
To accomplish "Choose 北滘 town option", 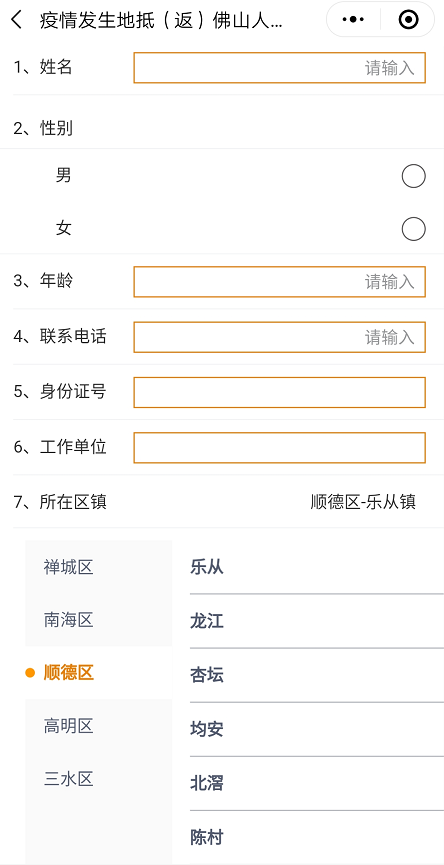I will pyautogui.click(x=317, y=783).
